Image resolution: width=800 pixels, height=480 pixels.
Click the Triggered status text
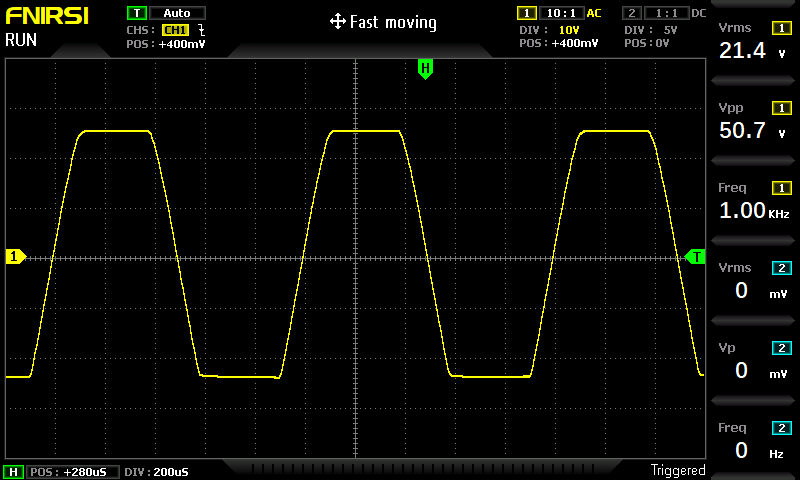[678, 470]
